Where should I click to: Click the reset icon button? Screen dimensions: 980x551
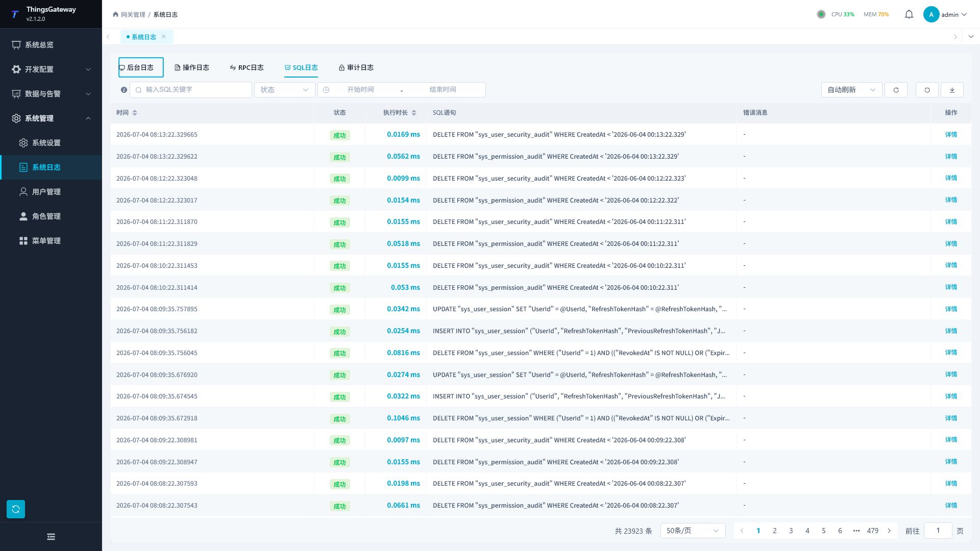pos(927,90)
